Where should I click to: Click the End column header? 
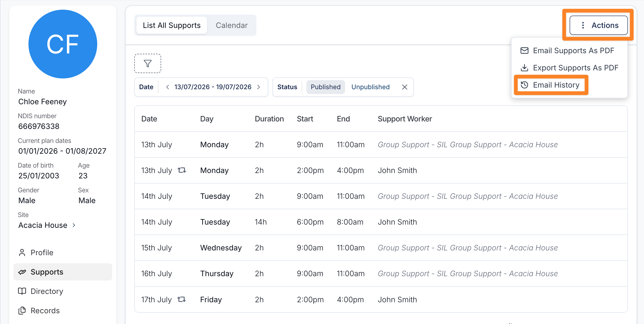point(343,119)
